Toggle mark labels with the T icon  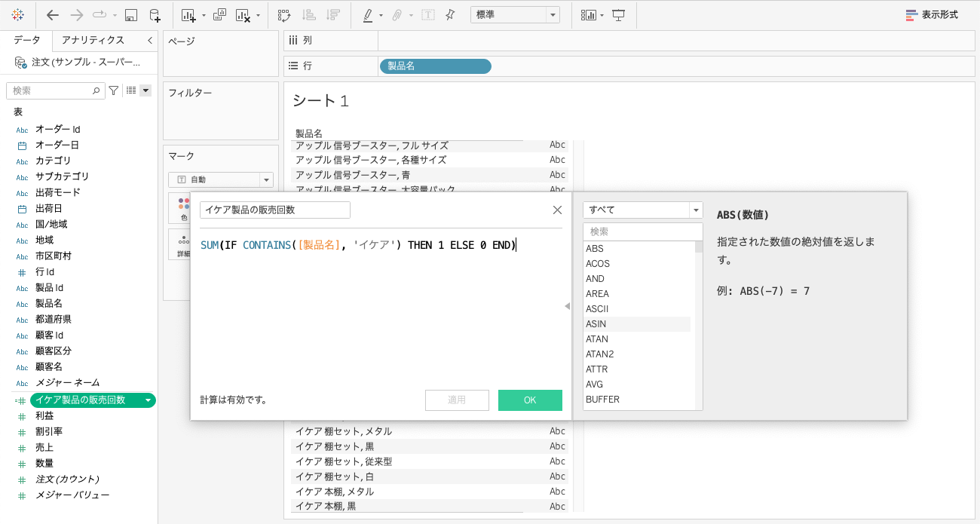[427, 14]
